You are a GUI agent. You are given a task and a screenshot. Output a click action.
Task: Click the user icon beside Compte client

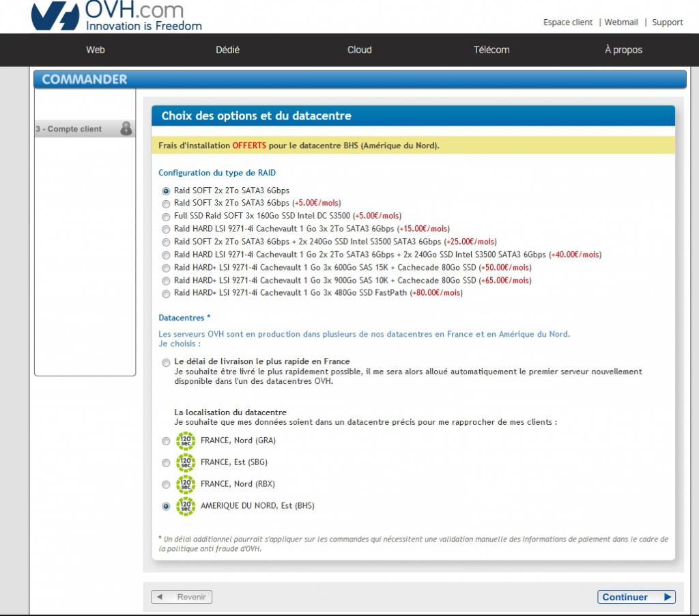click(126, 128)
